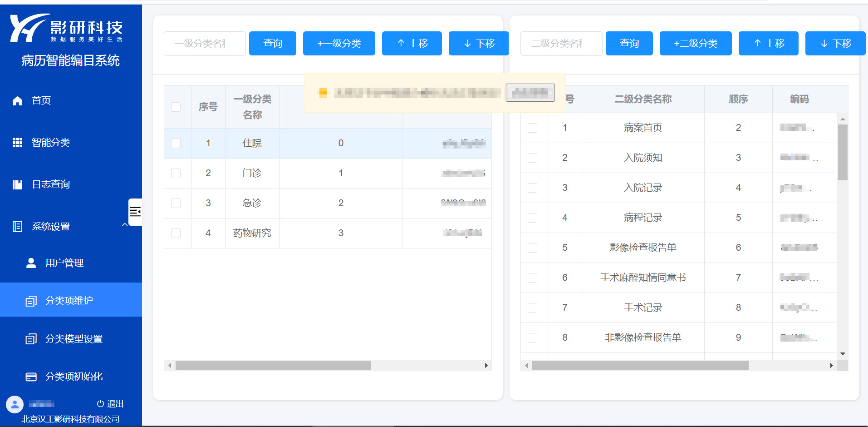Click 上移 button in 一级分类 panel
The width and height of the screenshot is (868, 427).
(x=412, y=44)
